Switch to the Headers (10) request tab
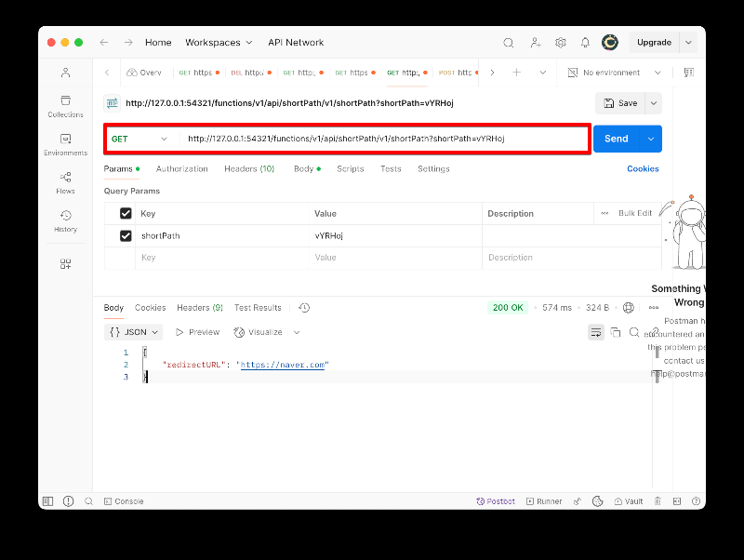 pyautogui.click(x=249, y=169)
